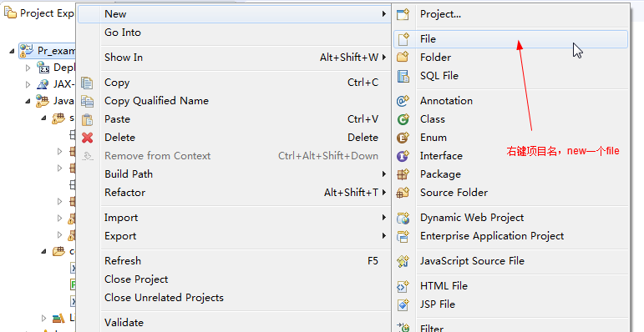644x332 pixels.
Task: Click the Dynamic Web Project icon
Action: [x=403, y=218]
